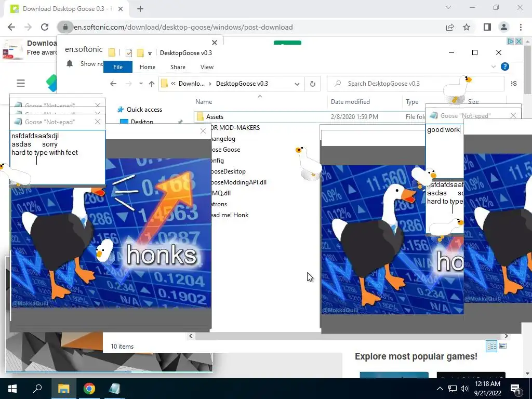Select Read me! Honk file
The image size is (532, 399).
[230, 215]
